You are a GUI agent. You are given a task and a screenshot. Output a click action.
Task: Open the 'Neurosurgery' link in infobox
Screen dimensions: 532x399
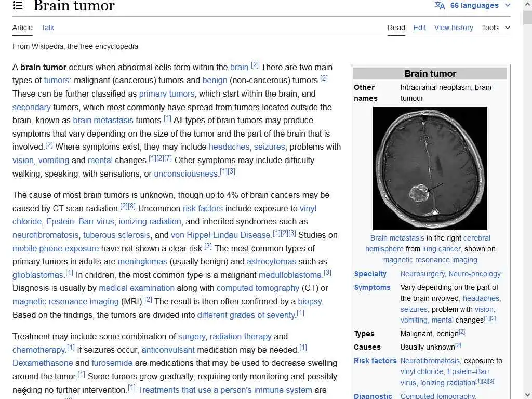[423, 274]
